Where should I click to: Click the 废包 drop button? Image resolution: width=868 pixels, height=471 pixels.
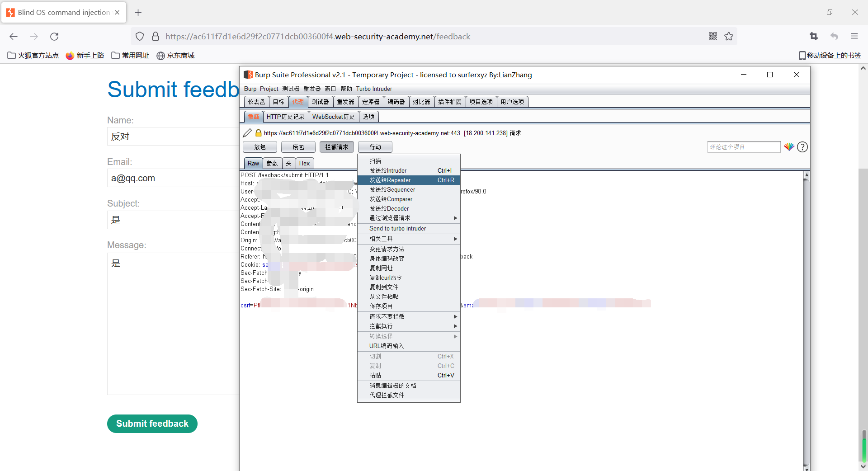tap(298, 147)
